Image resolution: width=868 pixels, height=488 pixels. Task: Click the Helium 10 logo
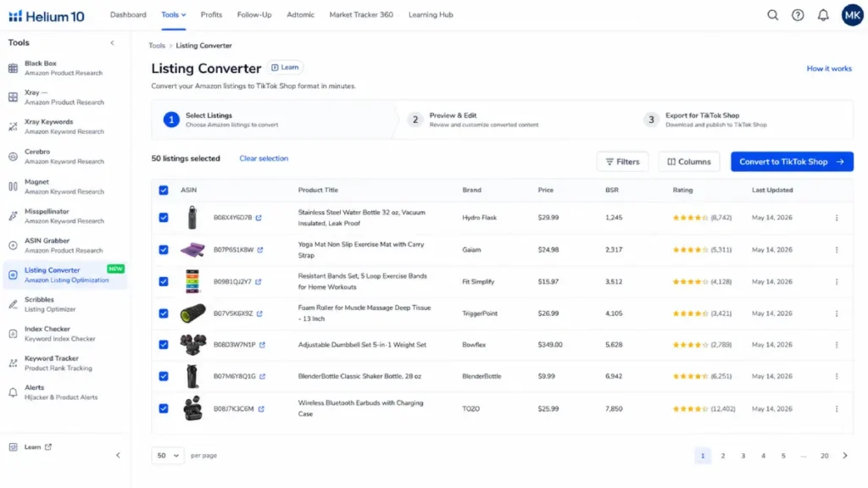[x=47, y=16]
